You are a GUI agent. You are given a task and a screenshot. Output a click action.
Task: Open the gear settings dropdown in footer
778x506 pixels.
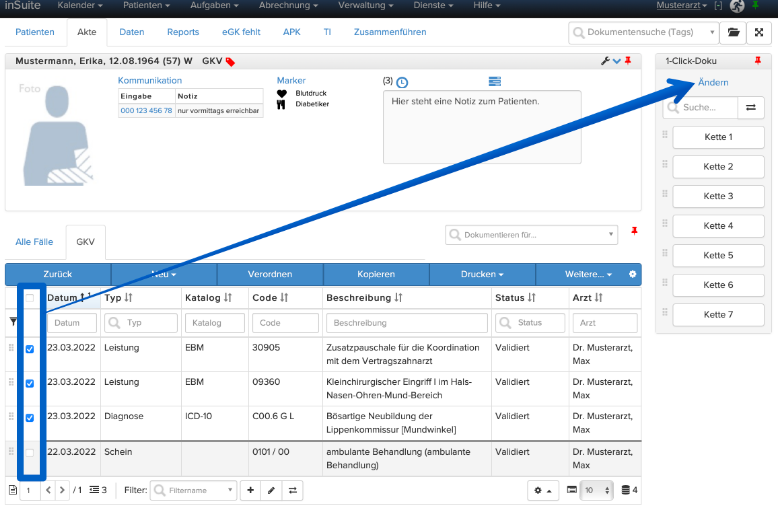[x=543, y=490]
